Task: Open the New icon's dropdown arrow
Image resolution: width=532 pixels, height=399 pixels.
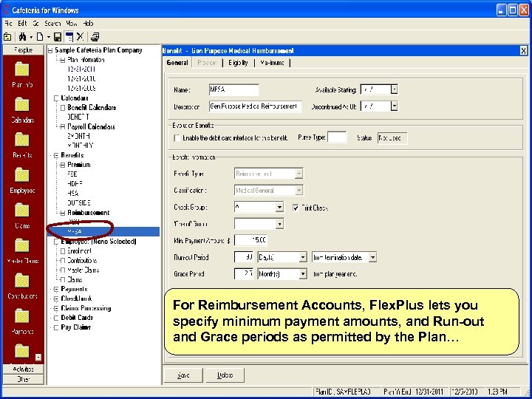Action: 49,37
